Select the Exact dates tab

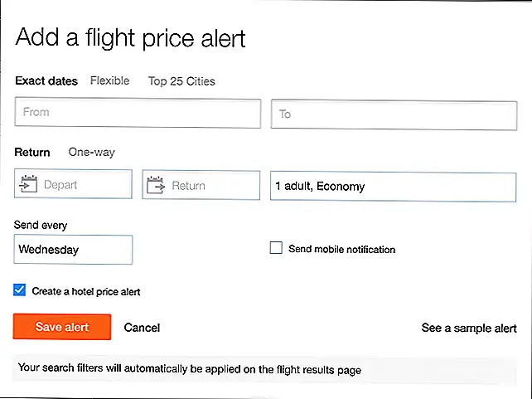(x=46, y=80)
